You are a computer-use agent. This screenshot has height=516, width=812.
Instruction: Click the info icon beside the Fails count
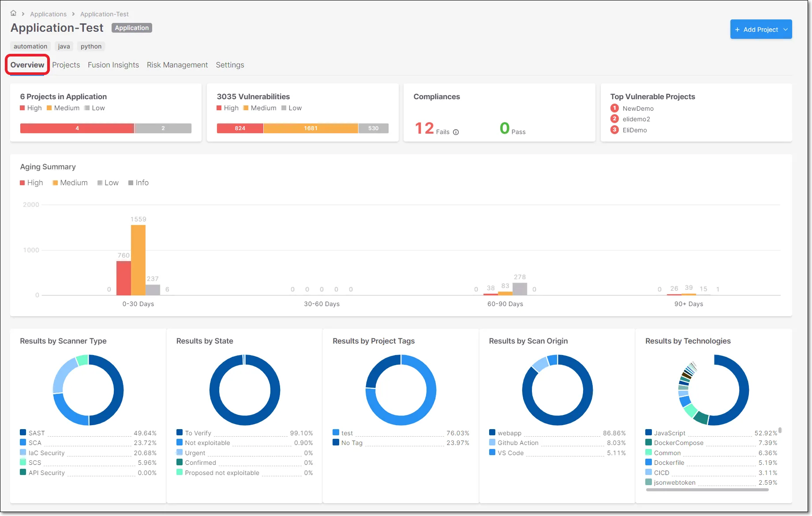(x=456, y=132)
